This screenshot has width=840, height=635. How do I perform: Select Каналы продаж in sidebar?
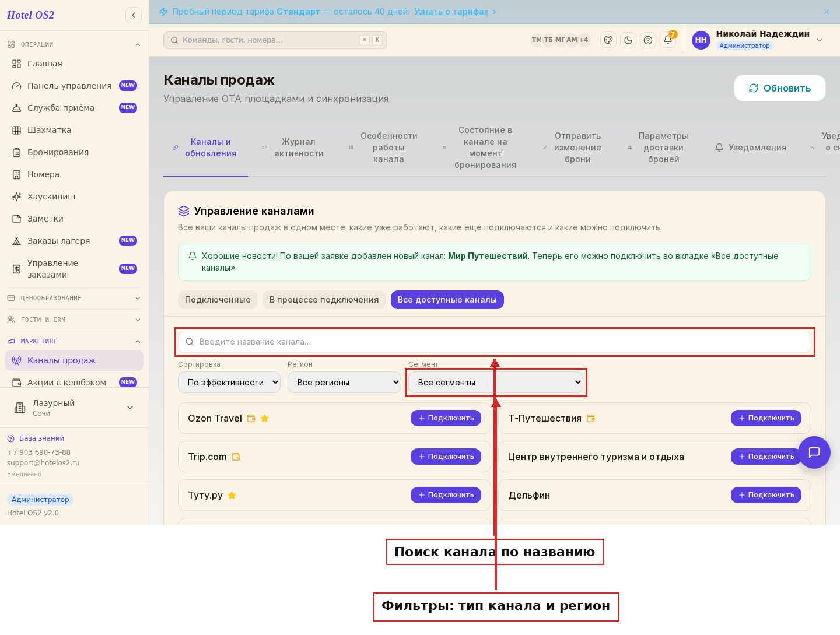click(74, 360)
